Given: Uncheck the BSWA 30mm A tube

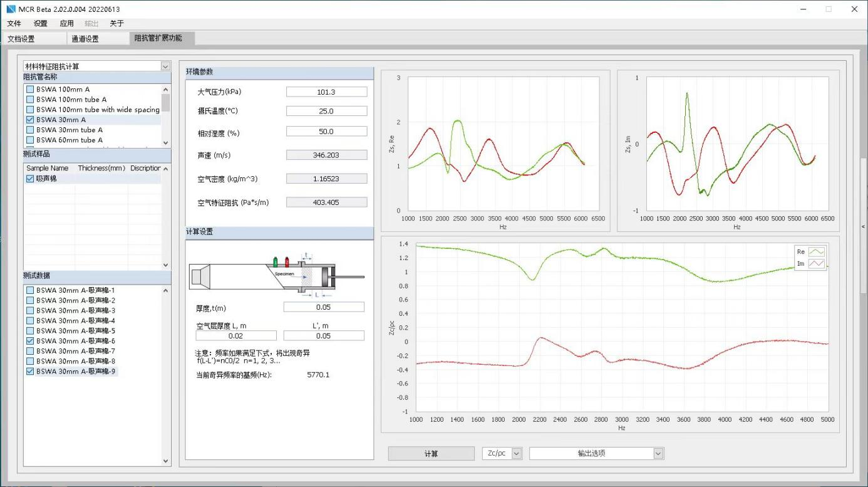Looking at the screenshot, I should point(30,120).
